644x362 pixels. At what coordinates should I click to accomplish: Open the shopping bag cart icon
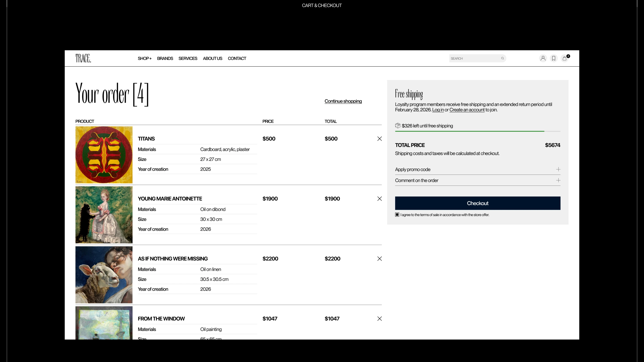564,59
